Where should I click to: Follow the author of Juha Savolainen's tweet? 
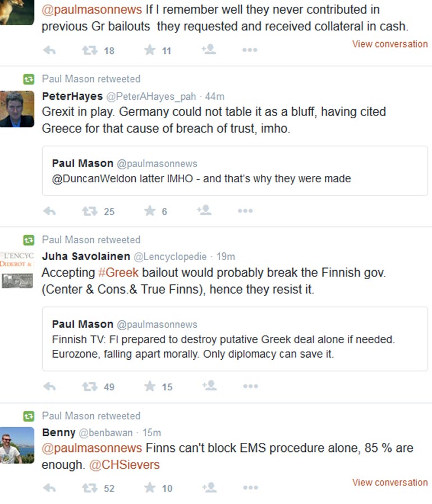(x=209, y=386)
